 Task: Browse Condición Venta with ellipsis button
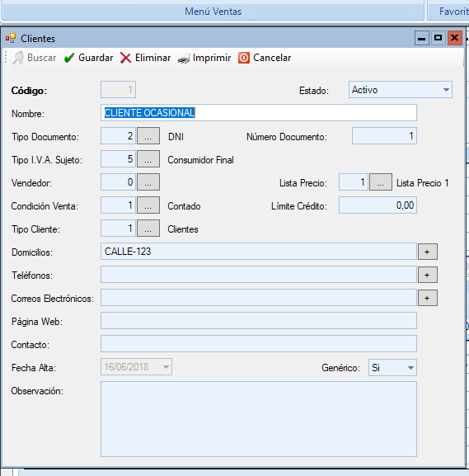(148, 205)
